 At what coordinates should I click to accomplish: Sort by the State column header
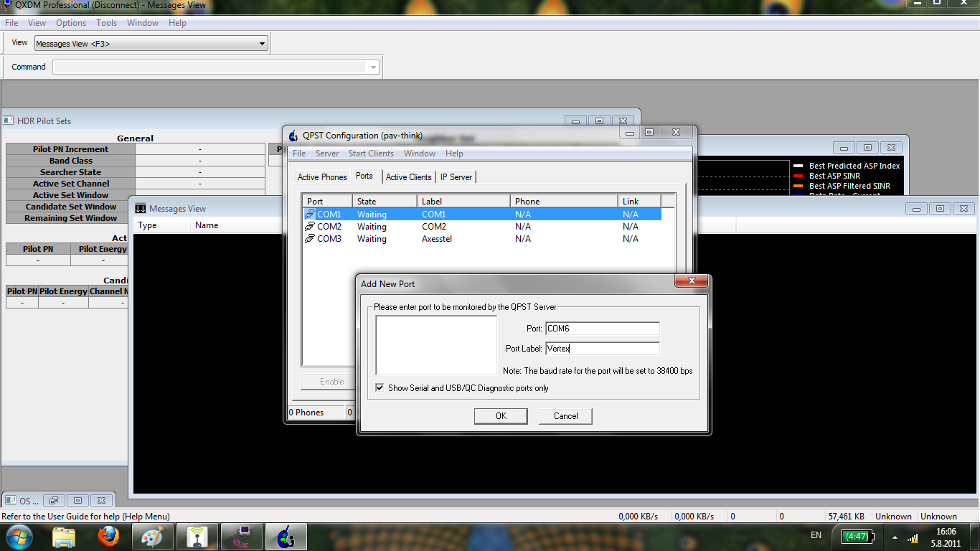pos(385,202)
